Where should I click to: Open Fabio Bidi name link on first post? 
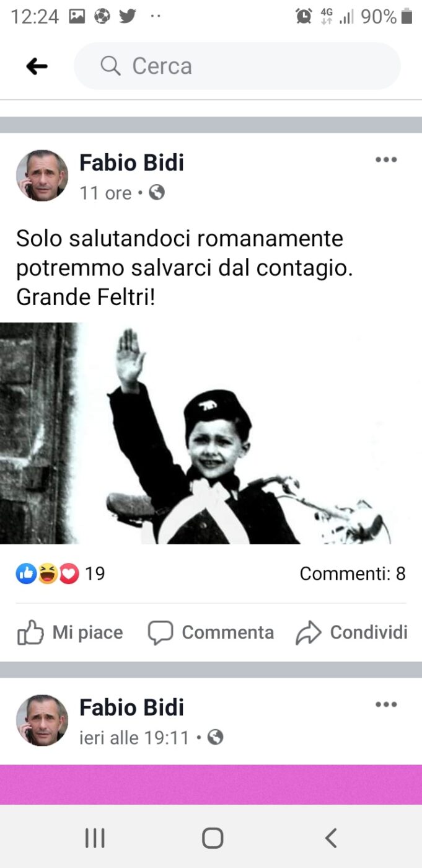(132, 162)
